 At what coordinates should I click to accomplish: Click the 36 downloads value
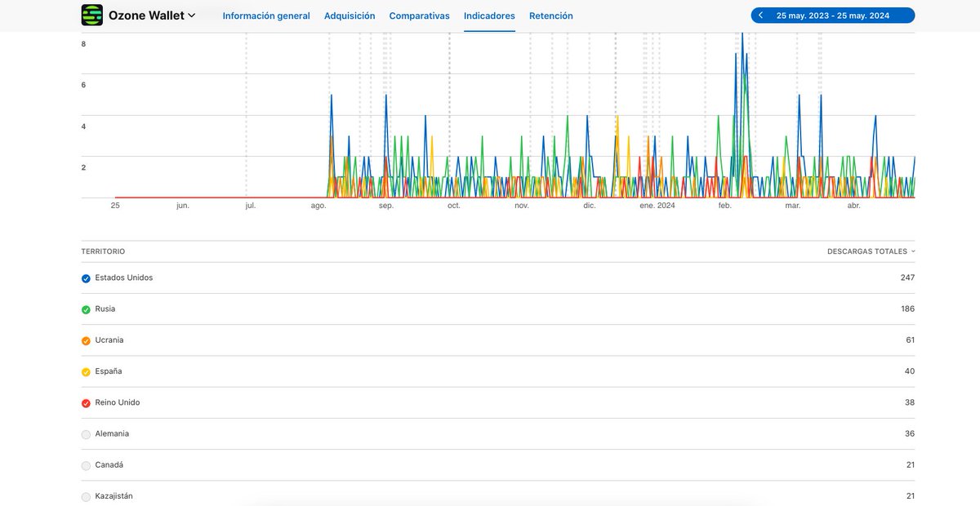click(x=910, y=433)
